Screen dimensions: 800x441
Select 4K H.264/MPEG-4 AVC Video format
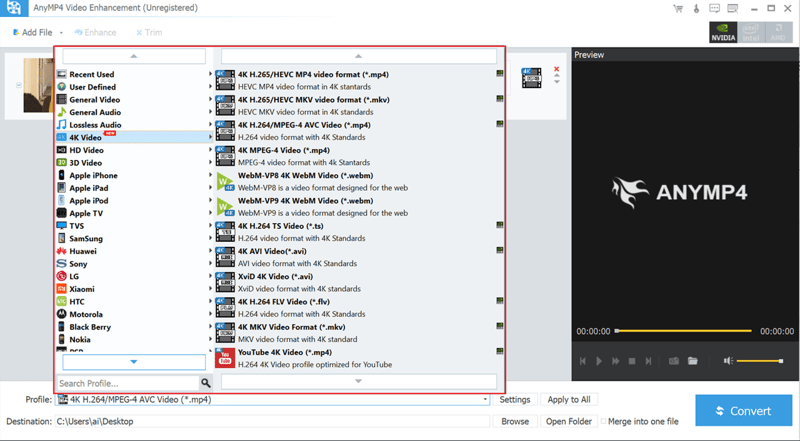pyautogui.click(x=360, y=131)
